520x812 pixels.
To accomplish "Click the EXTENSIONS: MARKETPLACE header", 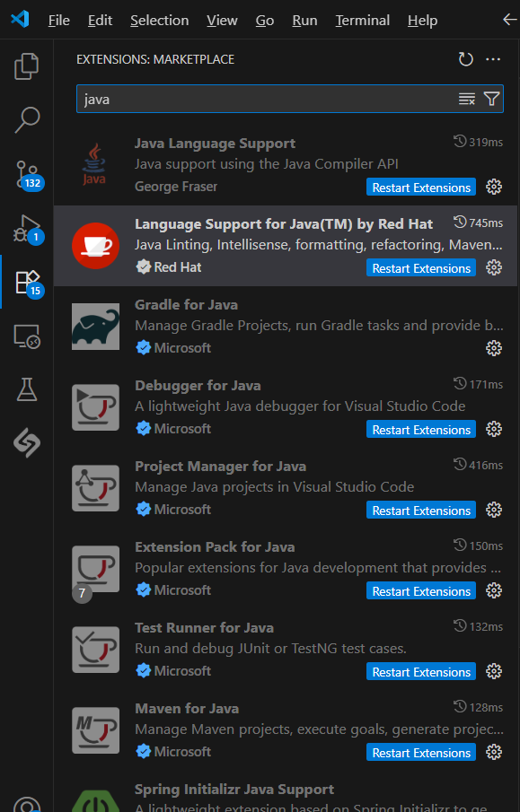I will (155, 59).
